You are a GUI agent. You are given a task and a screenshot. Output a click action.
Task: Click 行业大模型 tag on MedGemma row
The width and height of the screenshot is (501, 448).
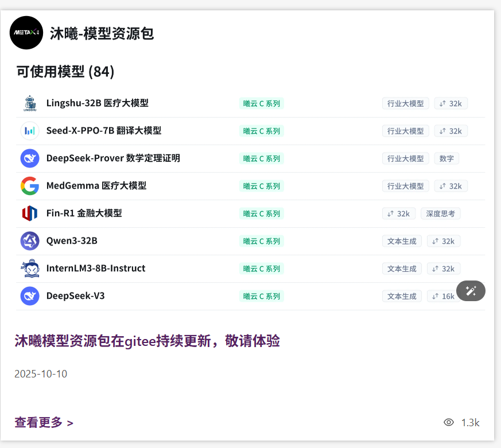pyautogui.click(x=405, y=186)
